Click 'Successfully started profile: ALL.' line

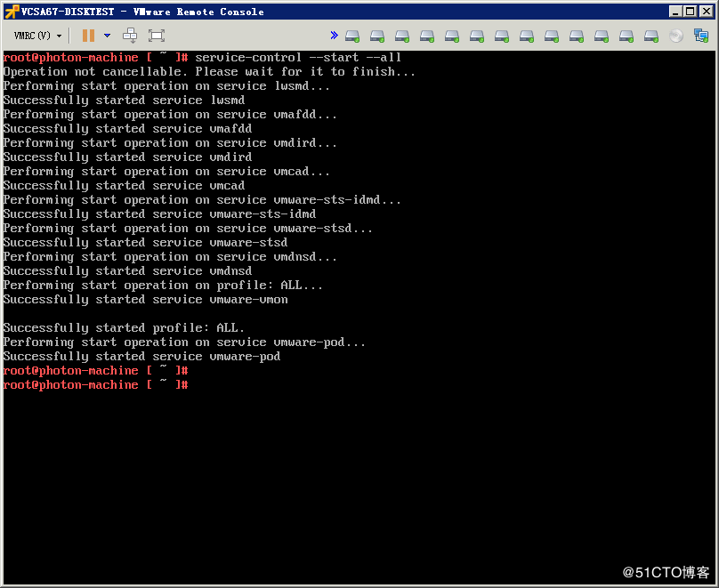pos(124,327)
